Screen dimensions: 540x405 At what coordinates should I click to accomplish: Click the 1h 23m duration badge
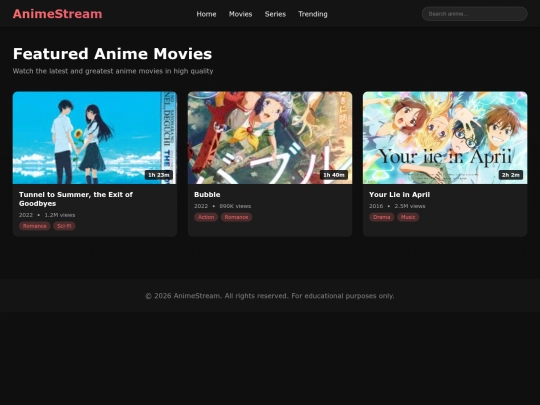click(159, 175)
